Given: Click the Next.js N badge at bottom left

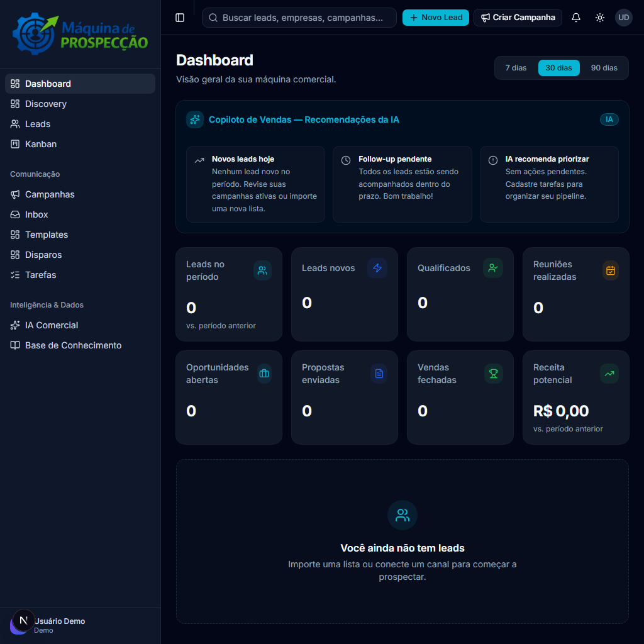Looking at the screenshot, I should click(23, 620).
